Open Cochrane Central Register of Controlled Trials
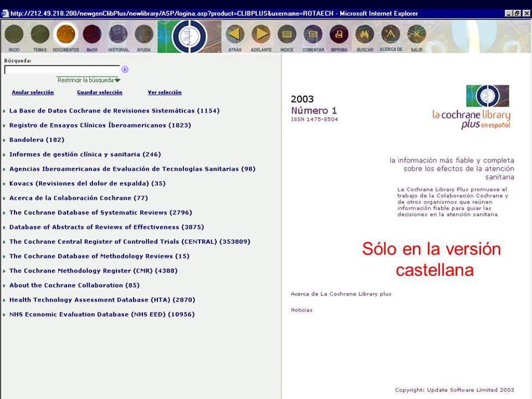Viewport: 532px width, 399px height. pos(130,242)
